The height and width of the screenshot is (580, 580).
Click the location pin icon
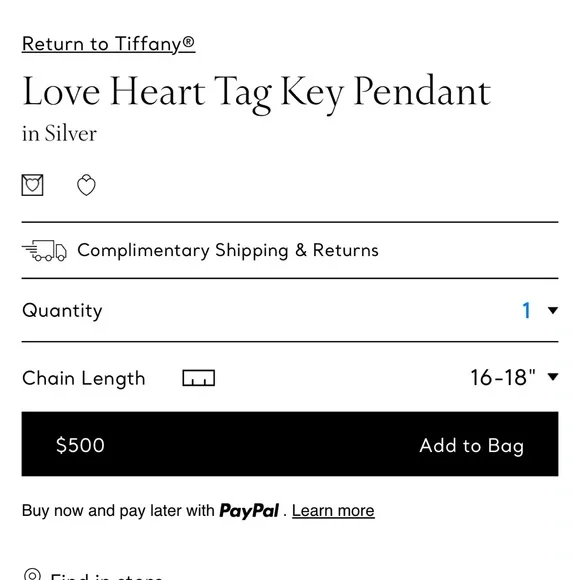click(x=33, y=574)
